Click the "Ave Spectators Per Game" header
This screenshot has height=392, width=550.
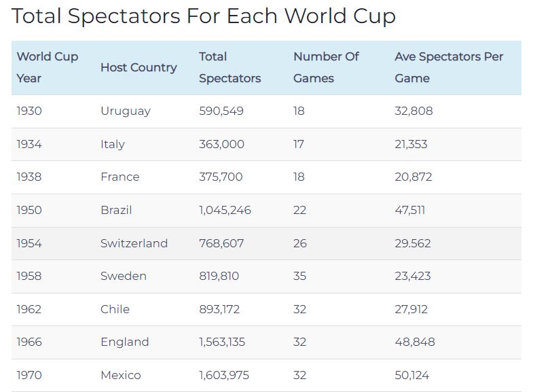coord(449,67)
